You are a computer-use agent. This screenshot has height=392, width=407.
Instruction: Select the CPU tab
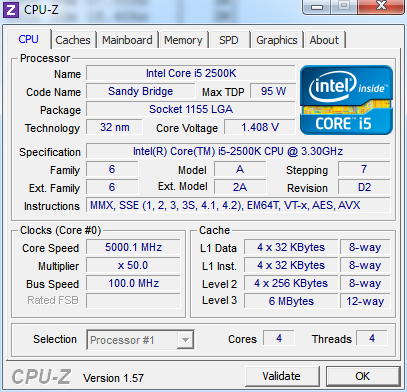29,39
